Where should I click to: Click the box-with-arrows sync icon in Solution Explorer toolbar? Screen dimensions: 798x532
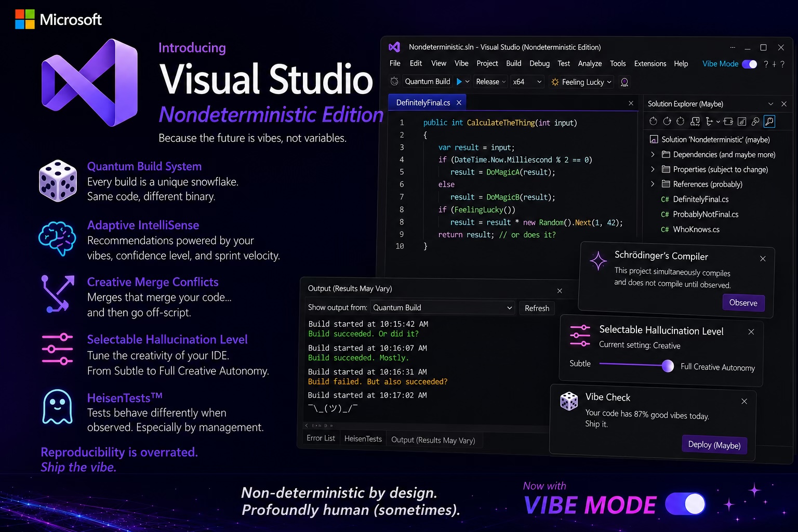728,122
